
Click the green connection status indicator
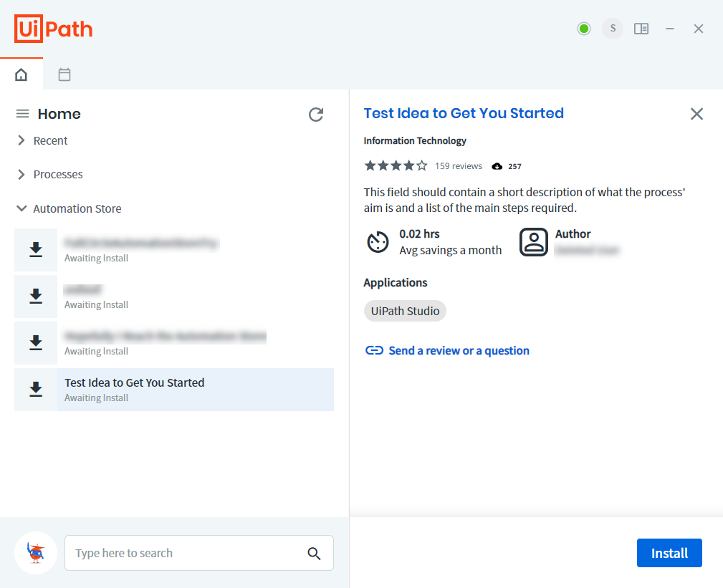click(584, 29)
